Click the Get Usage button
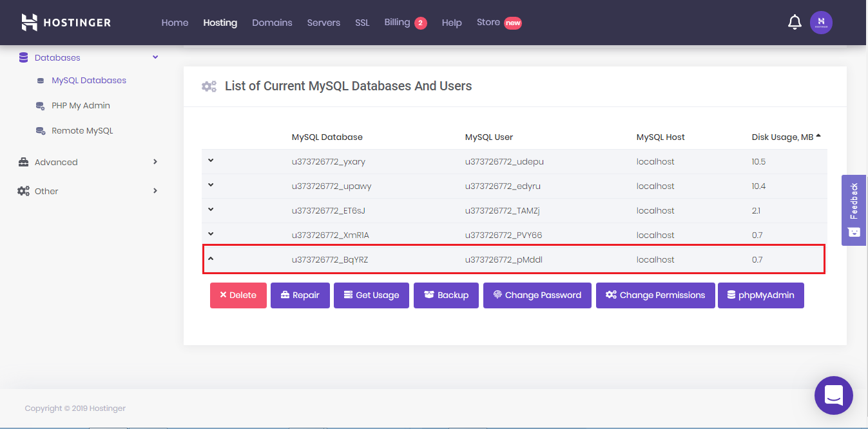This screenshot has height=429, width=868. click(x=371, y=295)
